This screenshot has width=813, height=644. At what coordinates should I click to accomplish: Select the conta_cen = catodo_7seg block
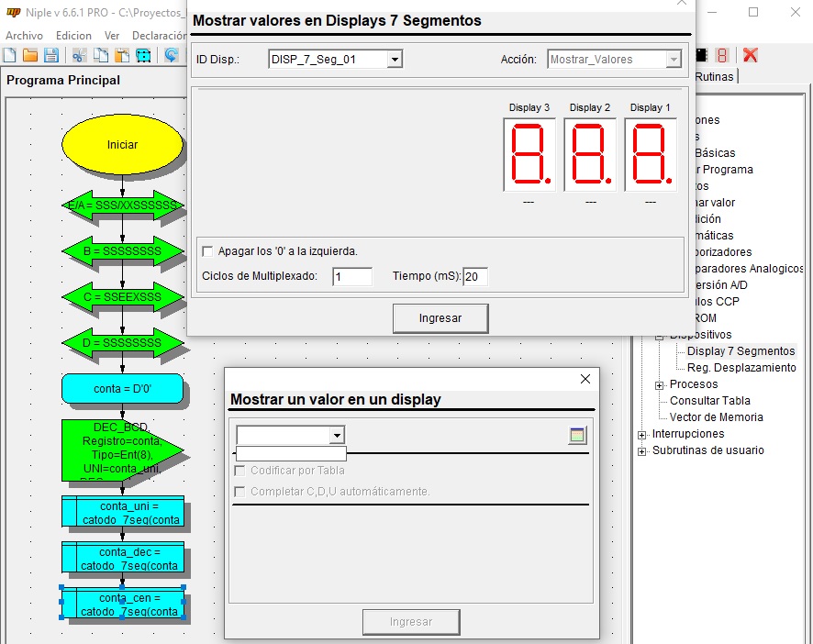[x=122, y=603]
